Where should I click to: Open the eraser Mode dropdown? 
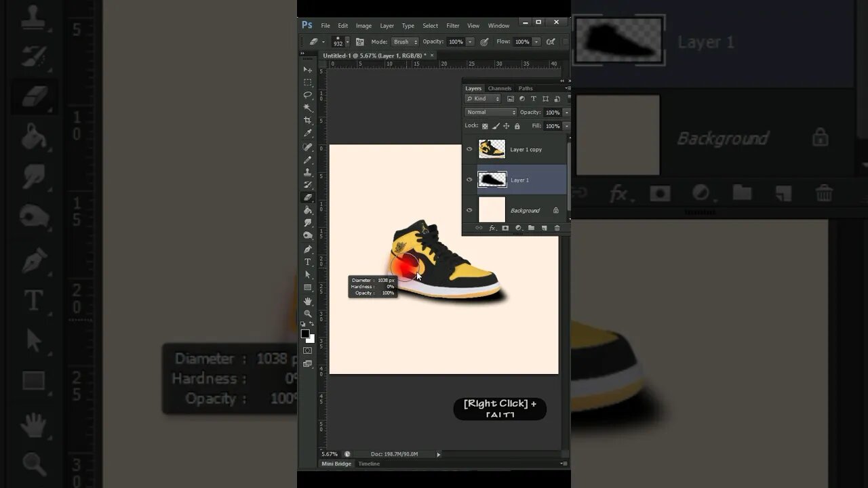click(x=406, y=42)
